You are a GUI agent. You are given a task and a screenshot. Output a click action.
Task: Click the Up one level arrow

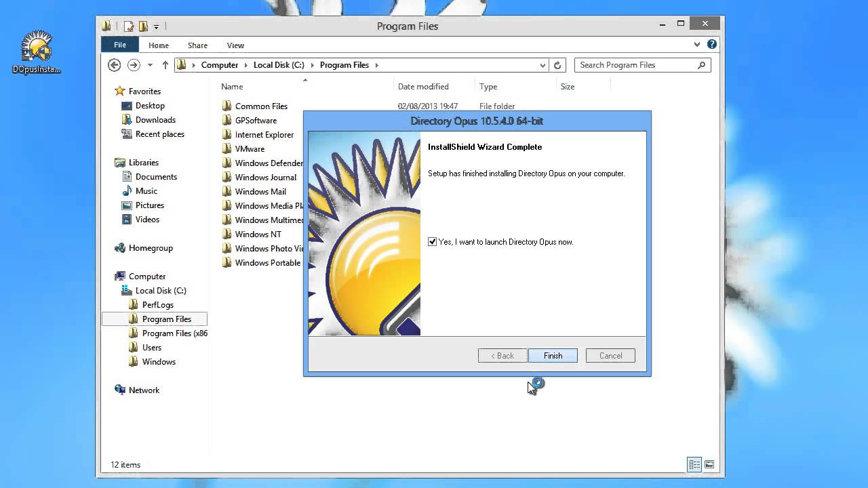tap(165, 65)
